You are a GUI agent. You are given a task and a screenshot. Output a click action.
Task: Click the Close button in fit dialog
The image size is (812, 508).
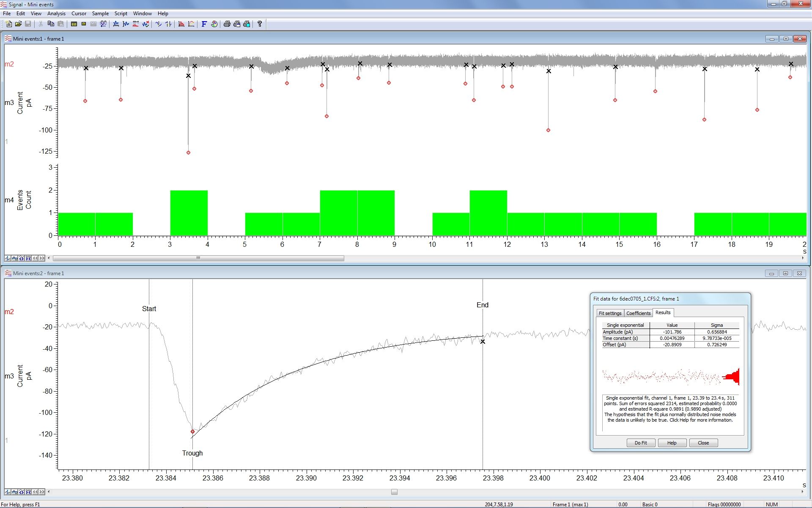pyautogui.click(x=703, y=443)
